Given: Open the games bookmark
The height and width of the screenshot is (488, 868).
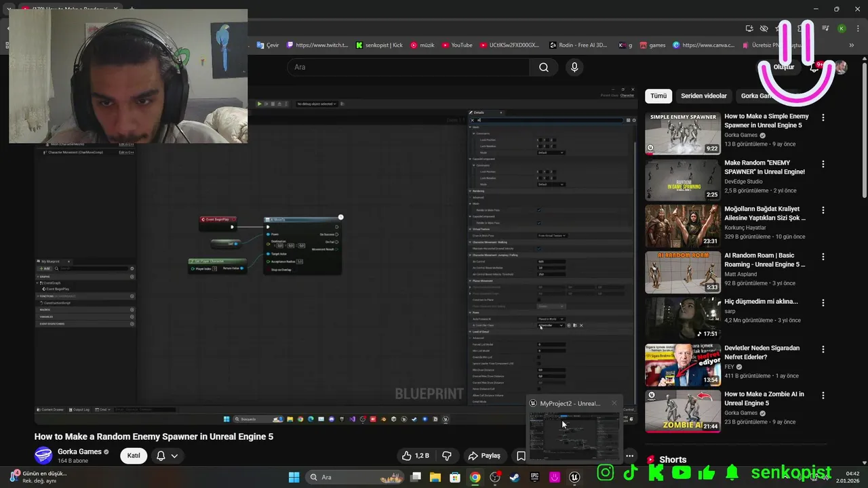Looking at the screenshot, I should 652,45.
